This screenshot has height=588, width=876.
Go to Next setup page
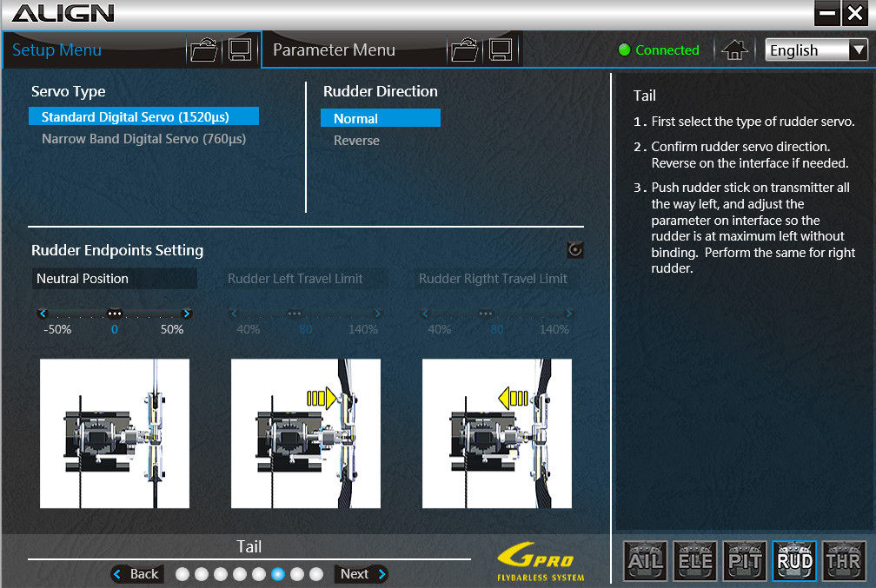tap(362, 574)
